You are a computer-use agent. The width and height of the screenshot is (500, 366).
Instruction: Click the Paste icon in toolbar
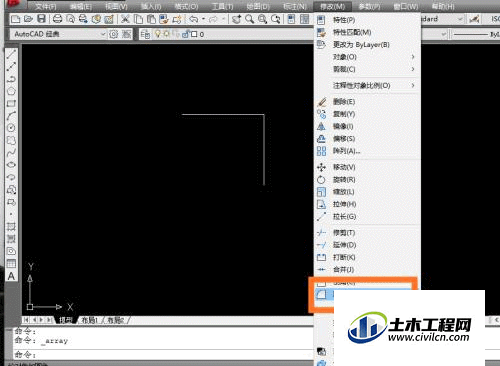tap(151, 19)
